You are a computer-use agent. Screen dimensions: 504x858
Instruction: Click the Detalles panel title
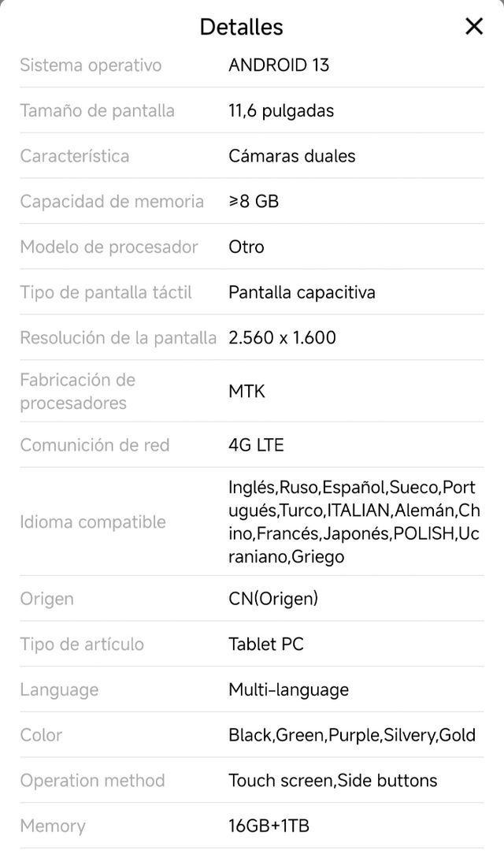tap(242, 26)
